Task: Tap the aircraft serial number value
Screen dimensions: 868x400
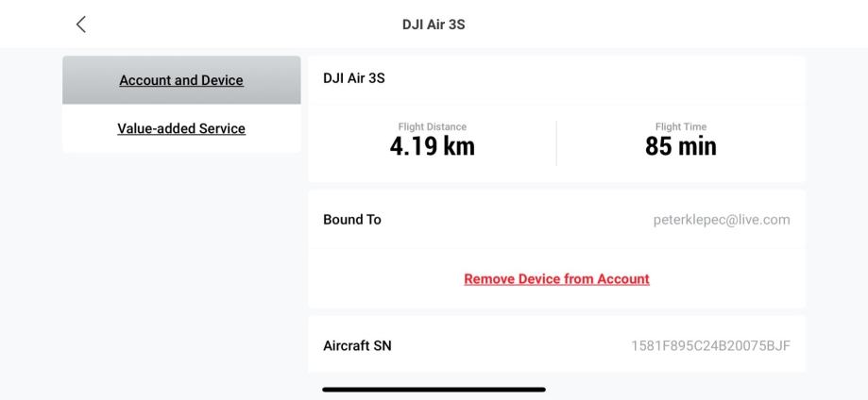Action: [710, 345]
